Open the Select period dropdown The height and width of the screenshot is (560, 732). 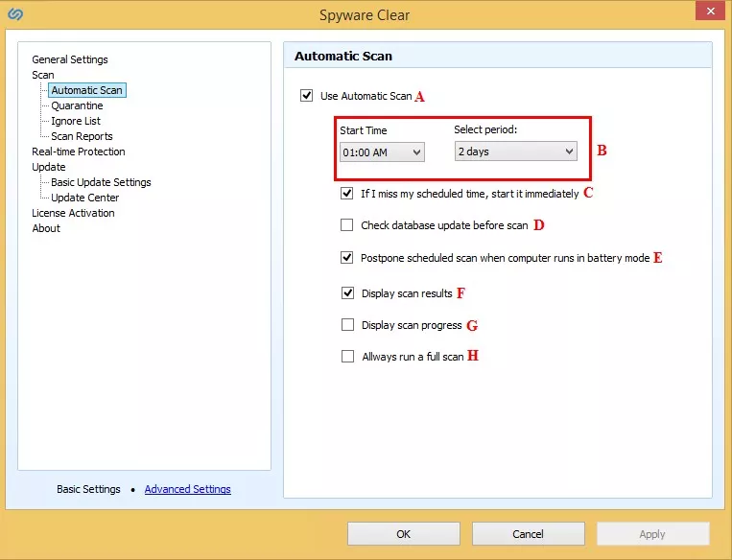(515, 152)
